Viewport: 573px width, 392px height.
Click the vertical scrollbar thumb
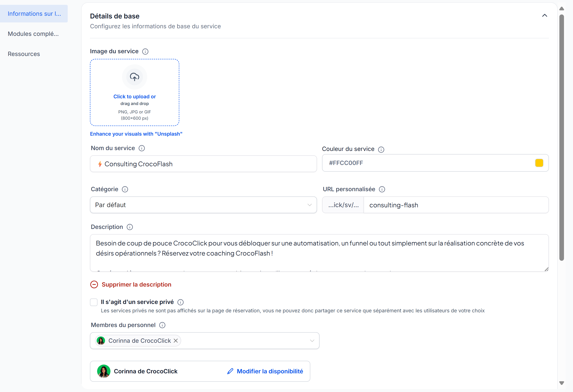coord(562,137)
